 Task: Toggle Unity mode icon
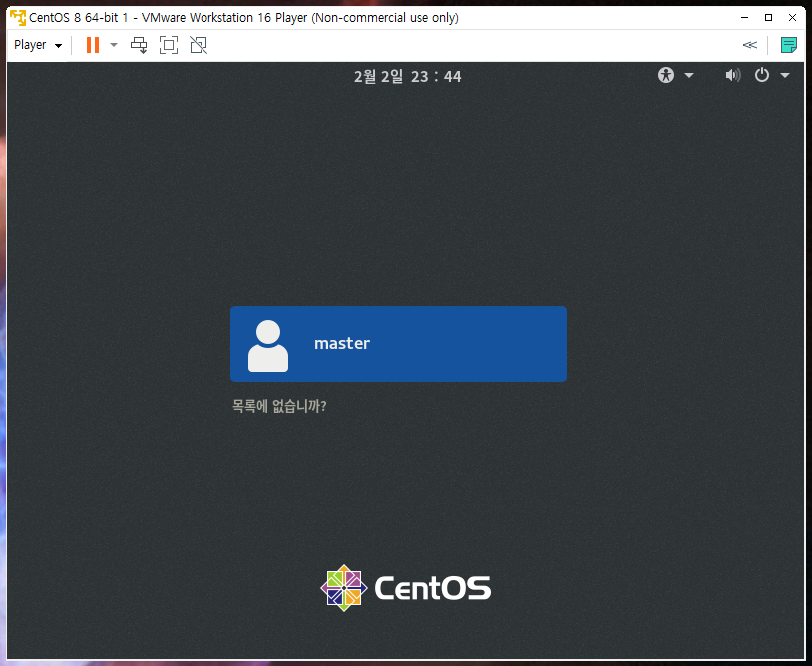[x=199, y=45]
